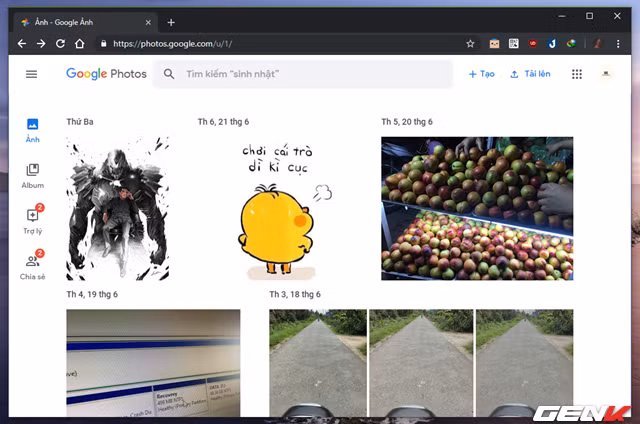
Task: Open the blurry computer screen photo
Action: point(153,363)
